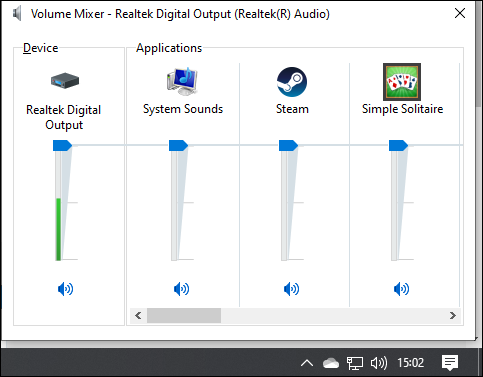
Task: Click the left arrow of Applications scrollbar
Action: coord(138,315)
